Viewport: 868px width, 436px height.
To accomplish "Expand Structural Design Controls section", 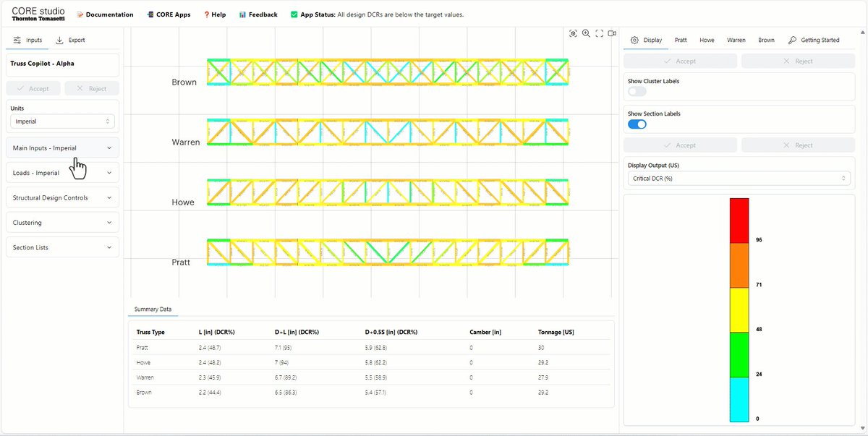I will pyautogui.click(x=62, y=197).
